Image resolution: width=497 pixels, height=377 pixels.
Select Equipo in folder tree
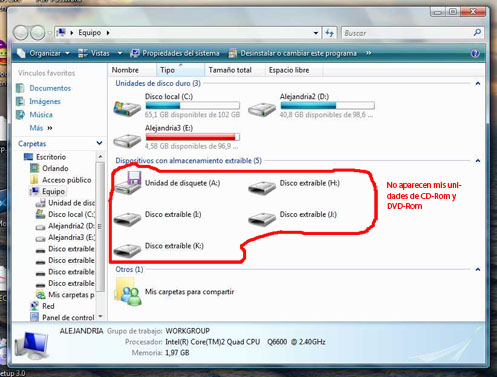click(x=53, y=191)
